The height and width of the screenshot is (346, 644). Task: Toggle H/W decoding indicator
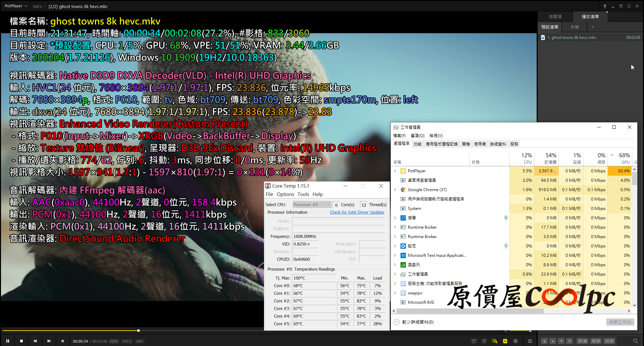click(x=114, y=341)
